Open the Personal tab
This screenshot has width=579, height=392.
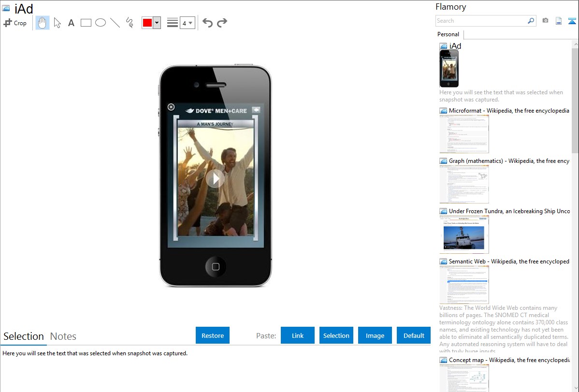pyautogui.click(x=449, y=34)
